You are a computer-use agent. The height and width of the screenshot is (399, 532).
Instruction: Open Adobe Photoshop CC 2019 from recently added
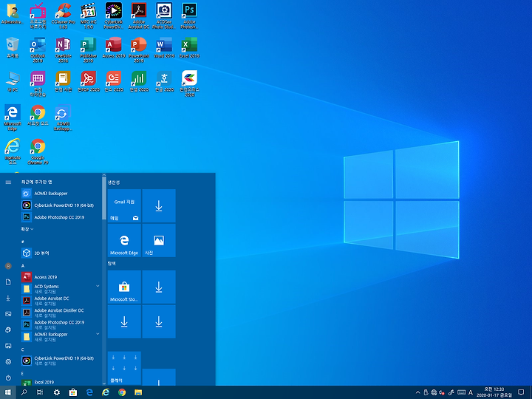coord(61,217)
